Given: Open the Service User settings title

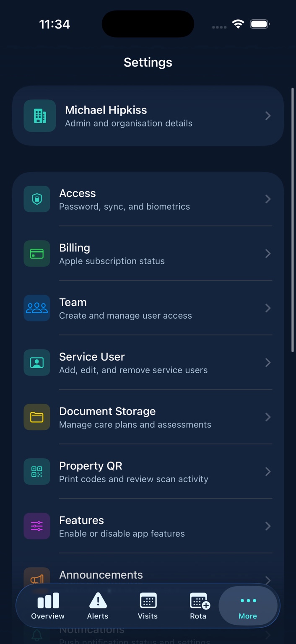Looking at the screenshot, I should tap(92, 357).
